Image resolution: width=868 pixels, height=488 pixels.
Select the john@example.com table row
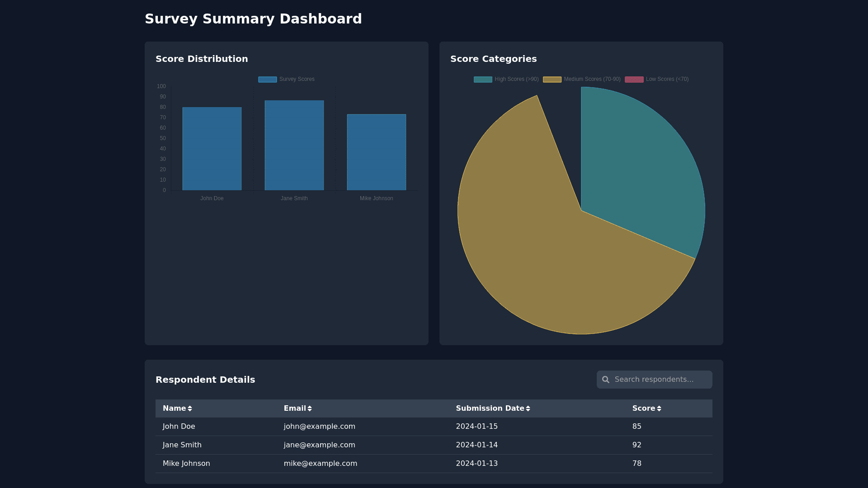point(320,427)
